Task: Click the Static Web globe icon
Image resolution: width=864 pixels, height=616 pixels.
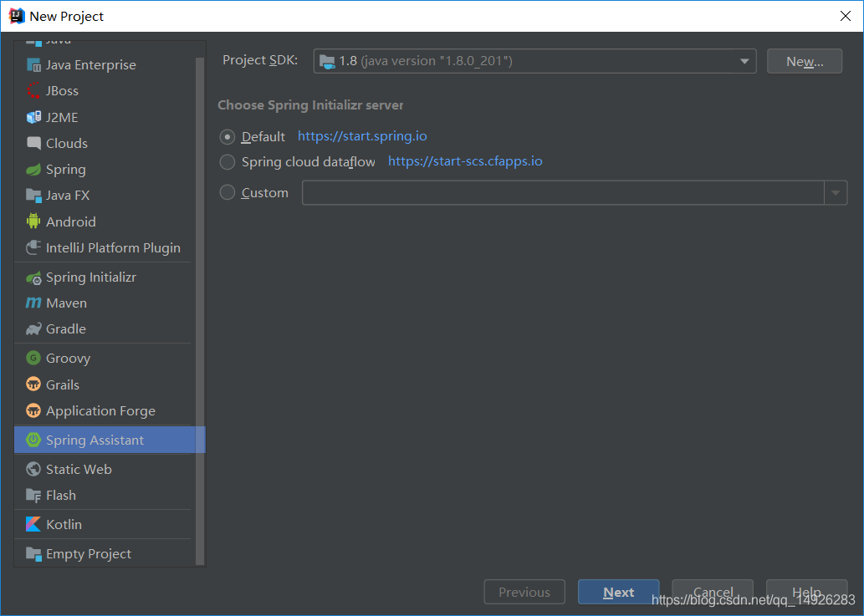Action: 33,469
